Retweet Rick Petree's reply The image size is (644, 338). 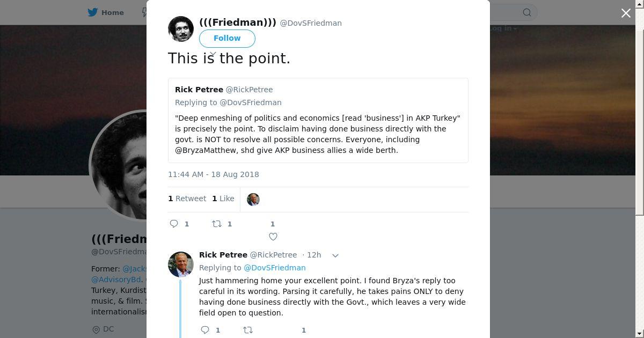coord(248,330)
